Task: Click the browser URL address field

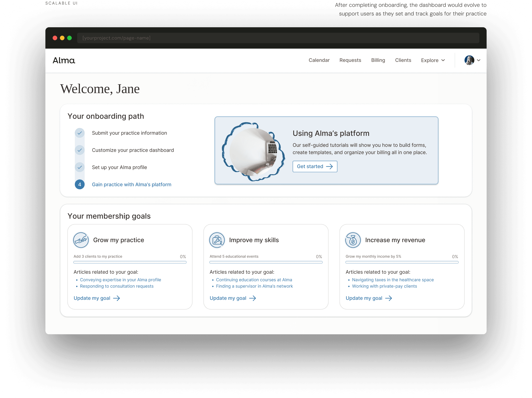Action: coord(278,38)
